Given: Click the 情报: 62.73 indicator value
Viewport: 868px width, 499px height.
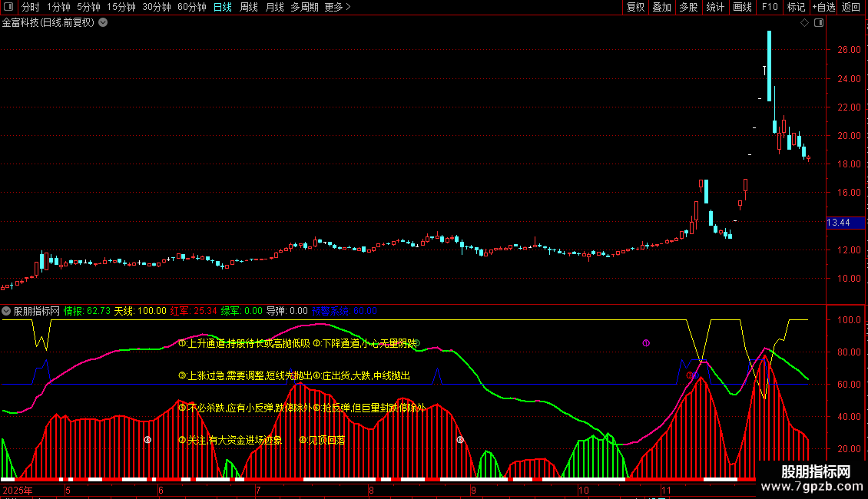Looking at the screenshot, I should point(87,311).
